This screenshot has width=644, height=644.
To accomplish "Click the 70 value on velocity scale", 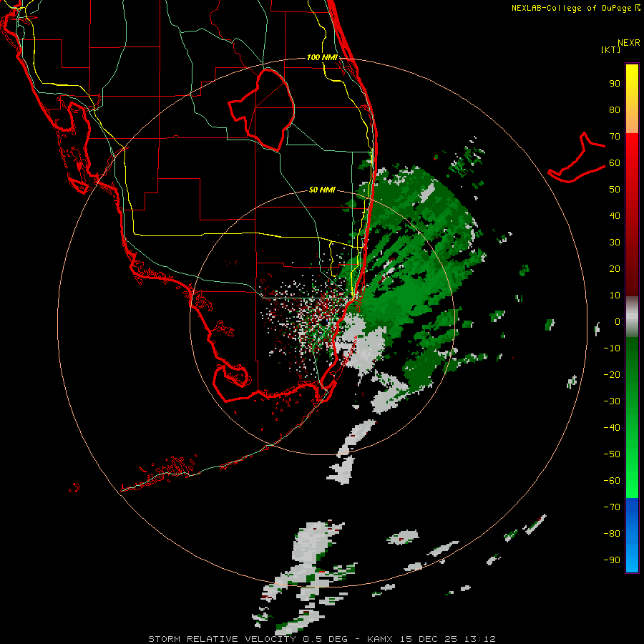I will (x=615, y=137).
